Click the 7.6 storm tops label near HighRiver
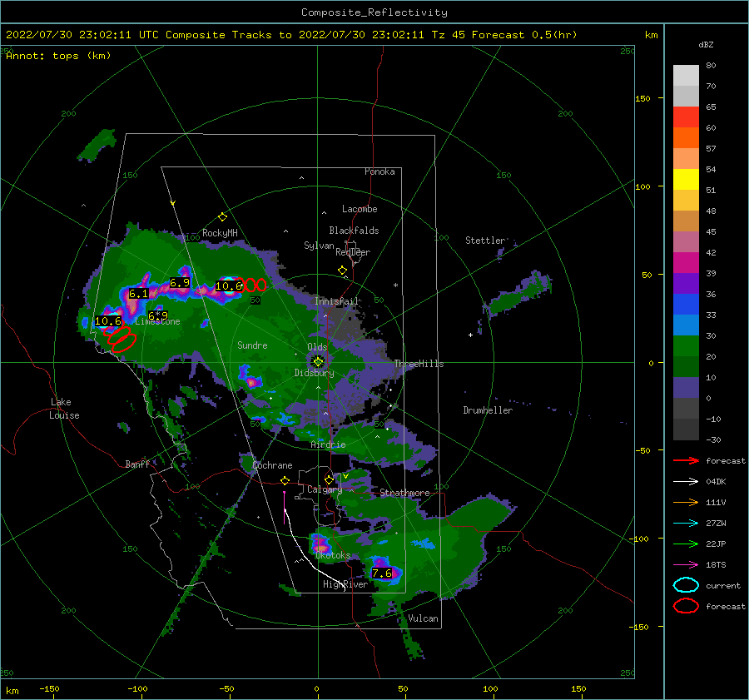 [382, 573]
